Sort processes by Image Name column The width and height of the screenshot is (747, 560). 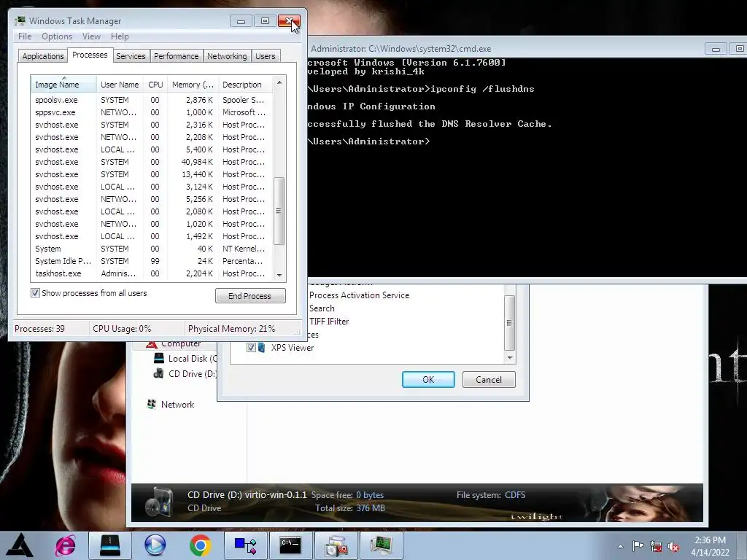(64, 85)
